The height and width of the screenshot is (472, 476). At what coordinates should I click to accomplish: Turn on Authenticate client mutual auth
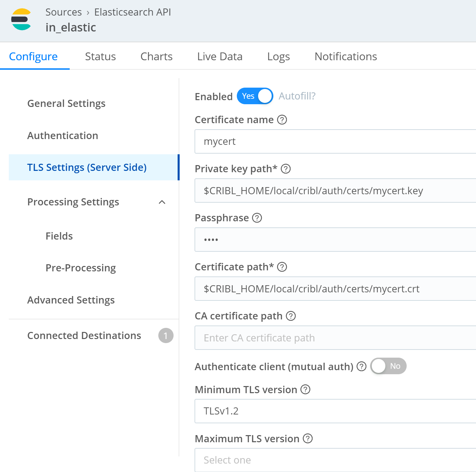tap(388, 366)
